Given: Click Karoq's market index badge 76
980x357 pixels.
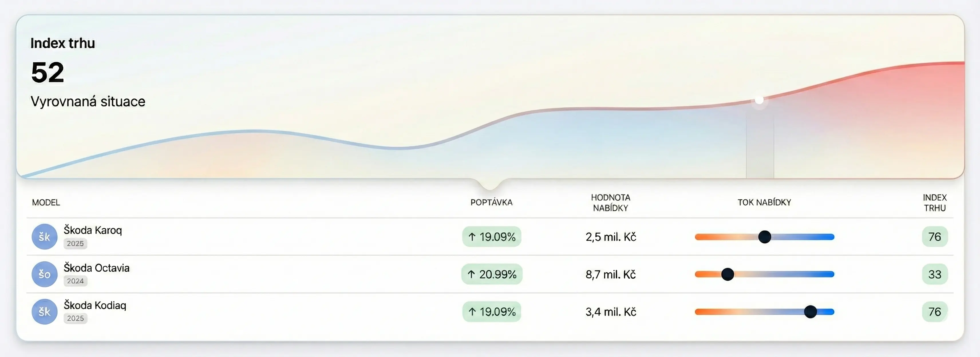Looking at the screenshot, I should (934, 237).
